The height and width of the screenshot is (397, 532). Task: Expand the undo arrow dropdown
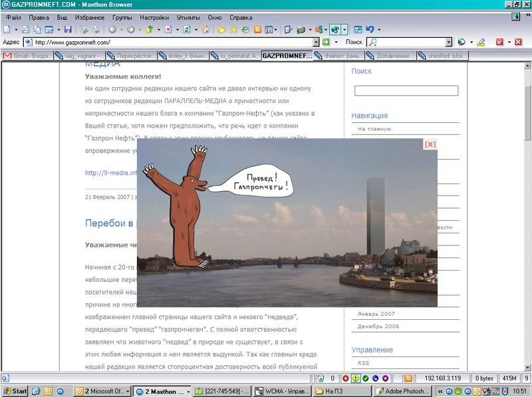click(x=379, y=30)
